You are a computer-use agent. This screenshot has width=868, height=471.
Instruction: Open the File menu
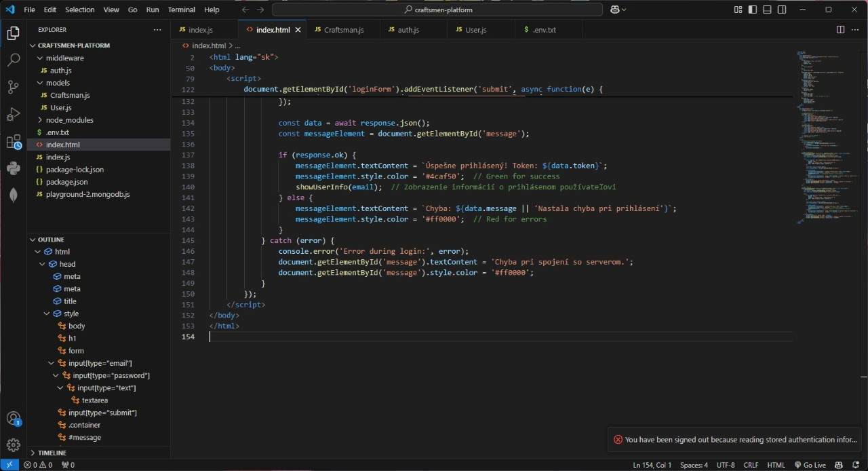pyautogui.click(x=29, y=10)
